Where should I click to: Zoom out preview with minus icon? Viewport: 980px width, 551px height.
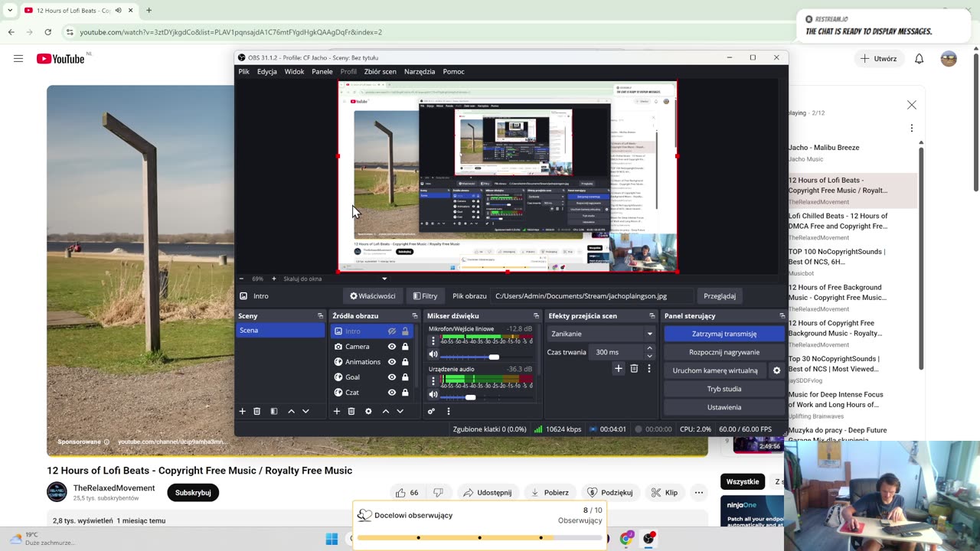point(241,279)
